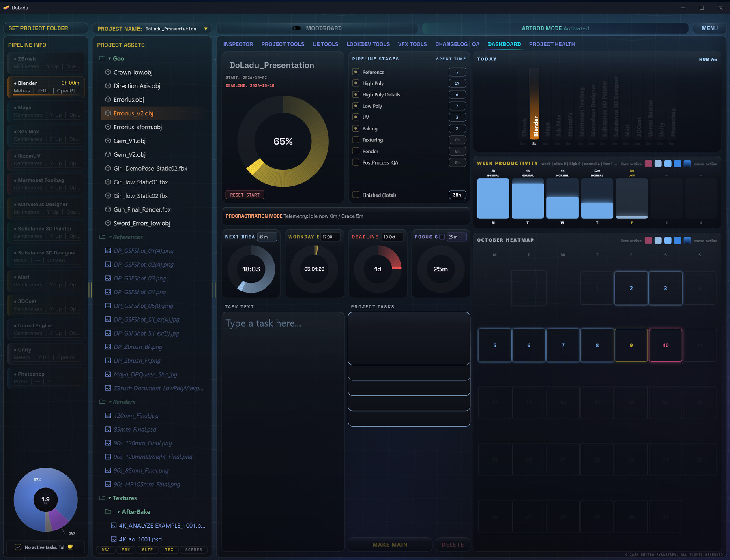This screenshot has height=560, width=730.
Task: Toggle the No active tasks checkbox
Action: click(18, 547)
